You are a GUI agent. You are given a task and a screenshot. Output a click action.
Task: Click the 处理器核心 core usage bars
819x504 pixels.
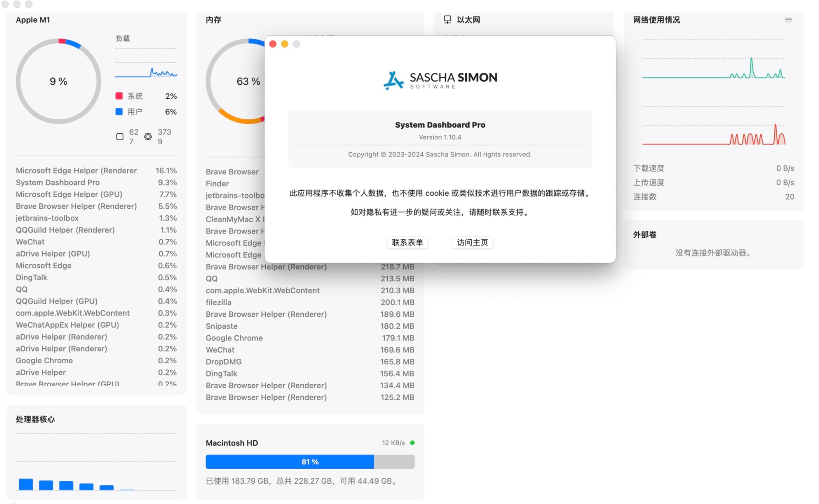[96, 462]
